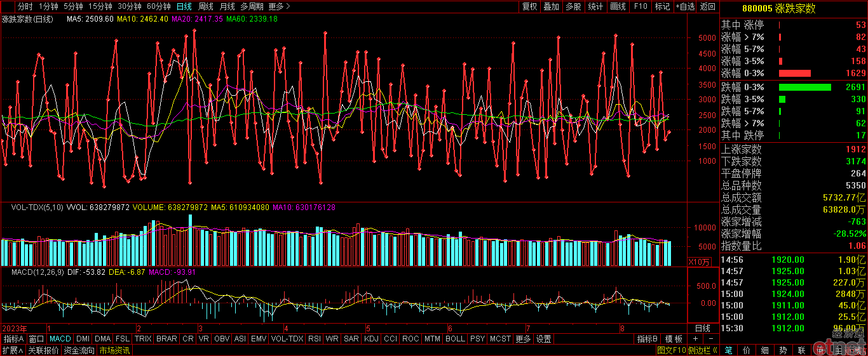The image size is (868, 356).
Task: Click the 多股 multi-stock button
Action: coord(573,6)
